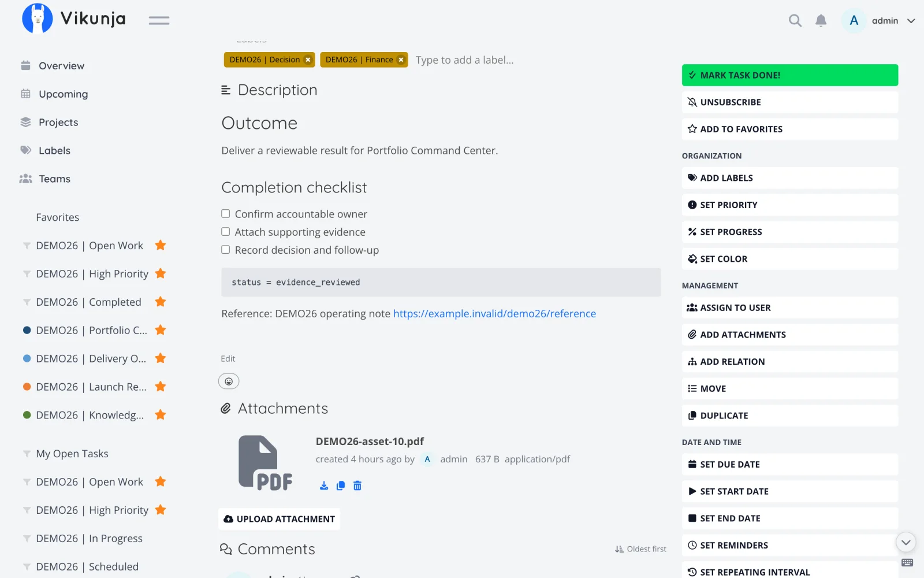
Task: Delete the PDF attachment with the trash icon
Action: pyautogui.click(x=357, y=486)
